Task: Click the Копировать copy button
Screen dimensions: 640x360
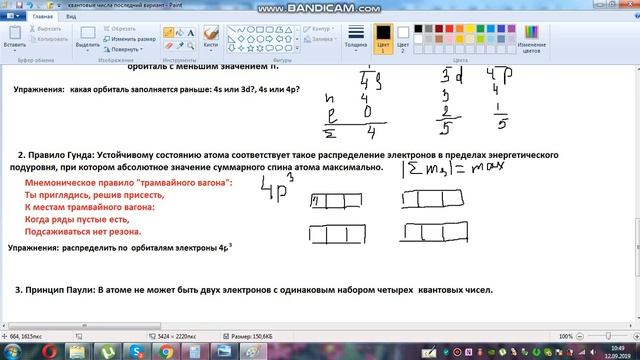Action: coord(49,40)
